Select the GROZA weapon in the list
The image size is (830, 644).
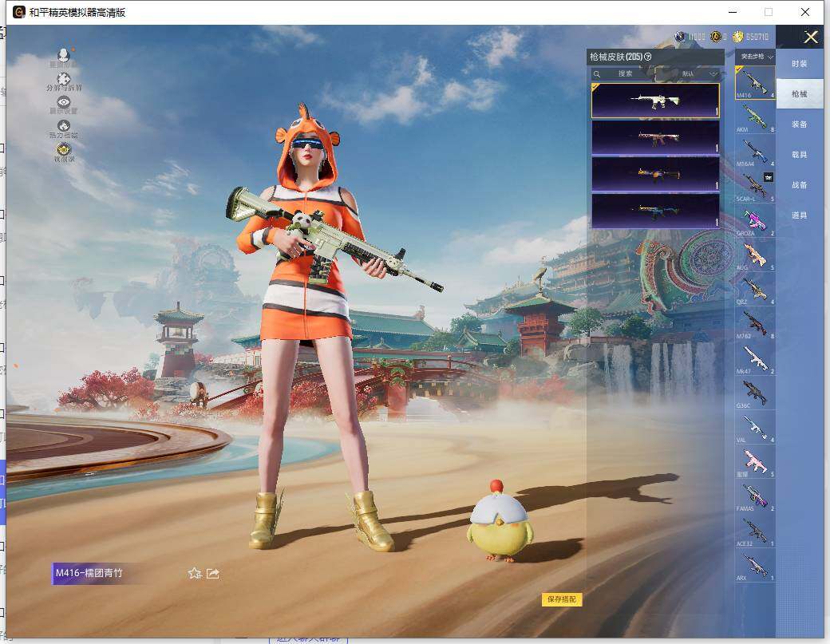tap(755, 220)
